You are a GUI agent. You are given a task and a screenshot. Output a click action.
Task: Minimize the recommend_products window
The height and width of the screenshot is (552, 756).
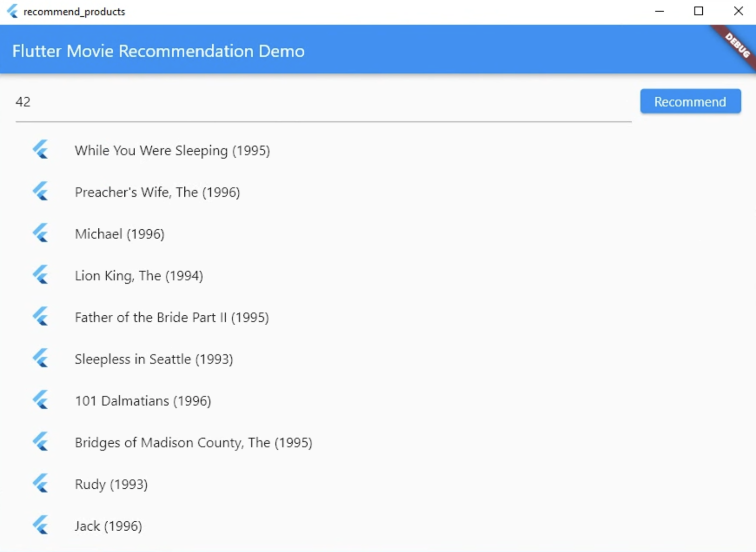coord(659,11)
